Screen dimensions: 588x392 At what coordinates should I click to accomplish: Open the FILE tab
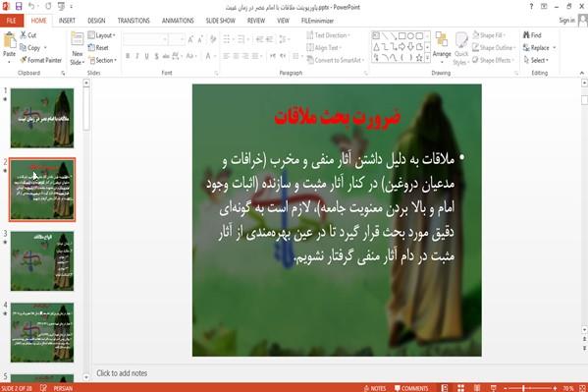pos(12,21)
